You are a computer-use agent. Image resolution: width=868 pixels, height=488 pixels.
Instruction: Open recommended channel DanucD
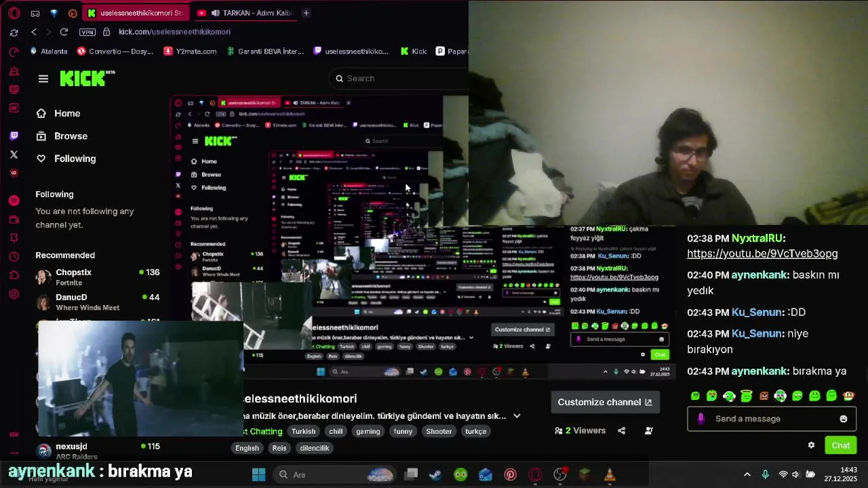pyautogui.click(x=98, y=302)
